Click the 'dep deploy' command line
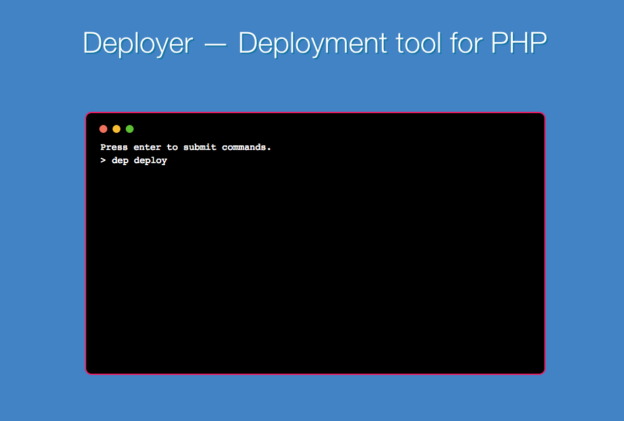Image resolution: width=624 pixels, height=421 pixels. pyautogui.click(x=139, y=160)
